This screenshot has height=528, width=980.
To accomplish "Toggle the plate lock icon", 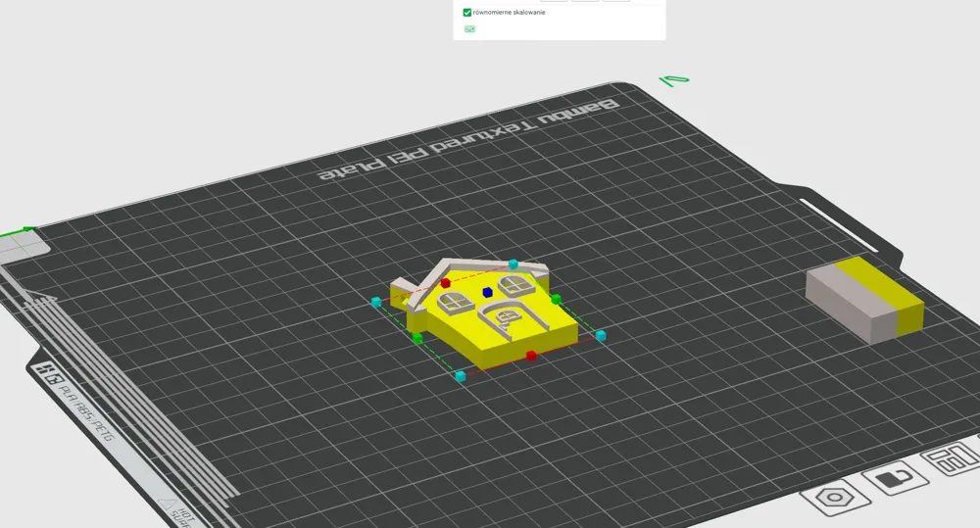I will tap(897, 479).
